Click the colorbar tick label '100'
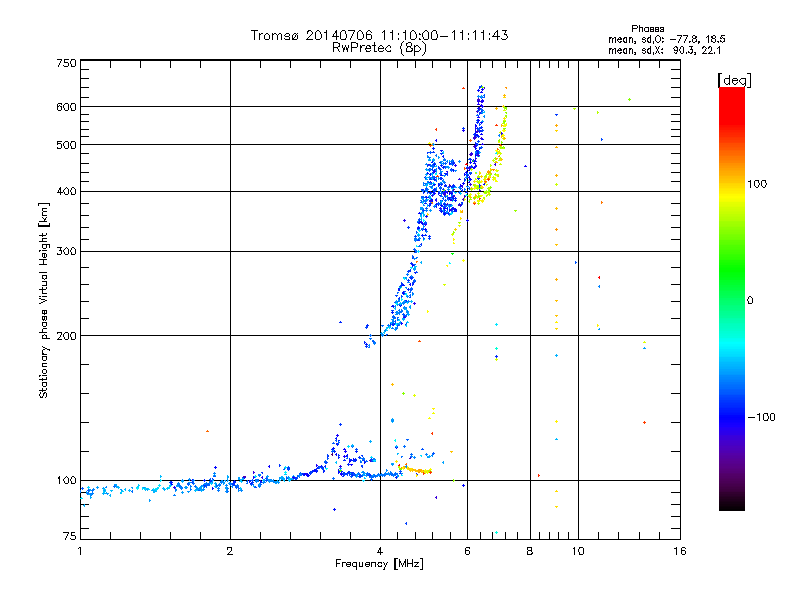 [757, 184]
